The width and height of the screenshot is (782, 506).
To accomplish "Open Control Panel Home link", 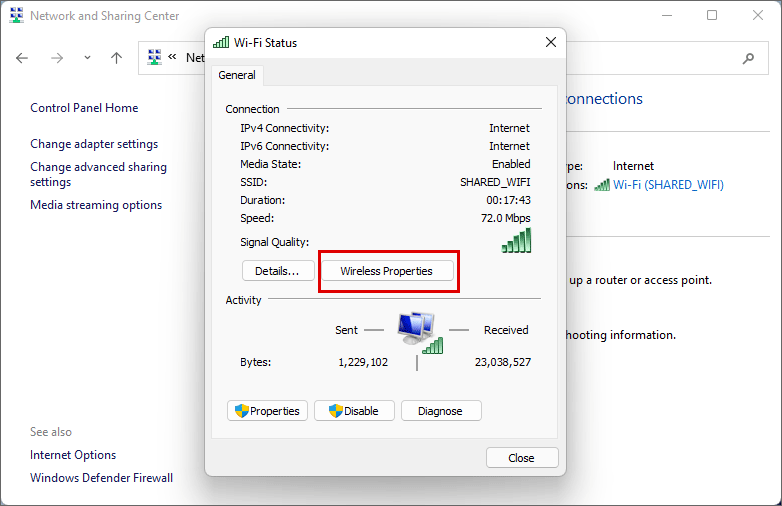I will click(x=84, y=108).
